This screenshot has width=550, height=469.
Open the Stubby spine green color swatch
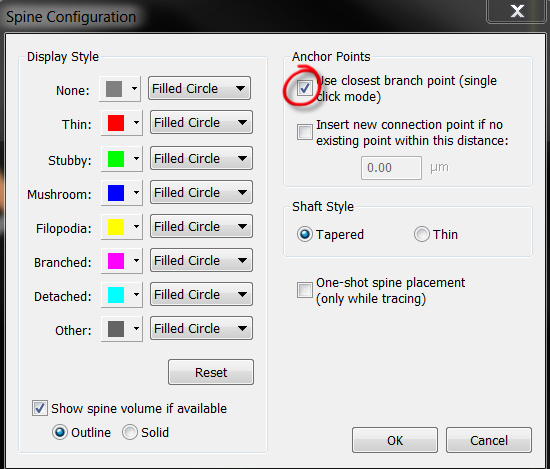(116, 159)
